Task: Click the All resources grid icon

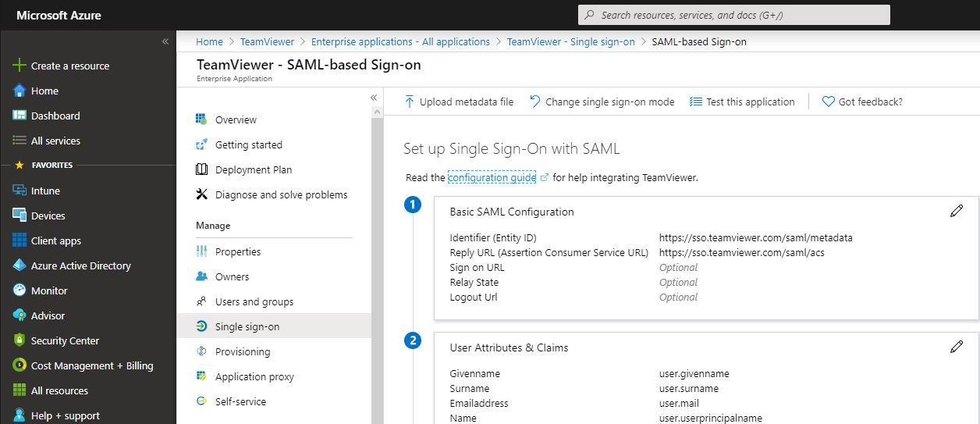Action: pos(20,390)
